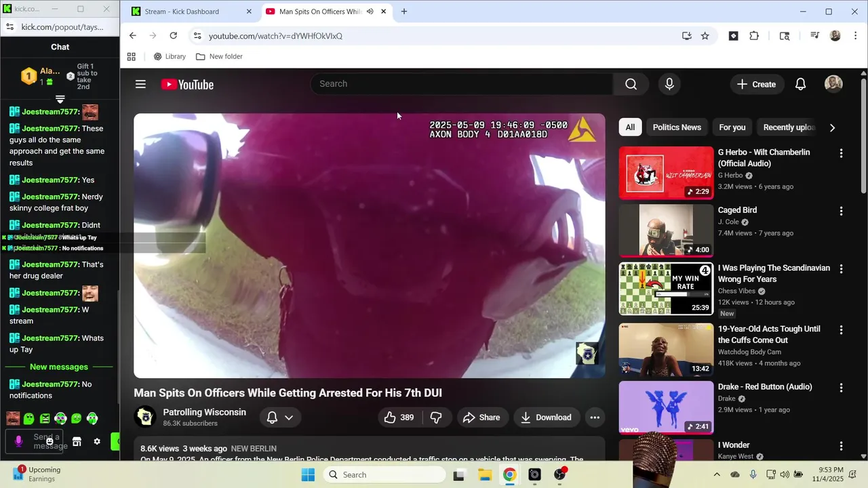Viewport: 868px width, 488px height.
Task: Like the video with thumbs up
Action: pos(399,418)
